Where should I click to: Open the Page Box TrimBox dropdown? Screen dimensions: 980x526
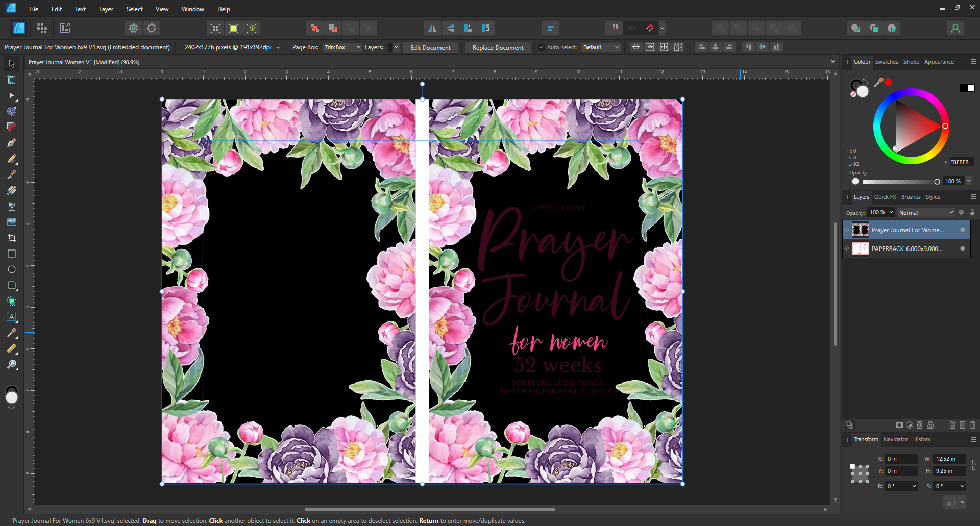point(342,47)
